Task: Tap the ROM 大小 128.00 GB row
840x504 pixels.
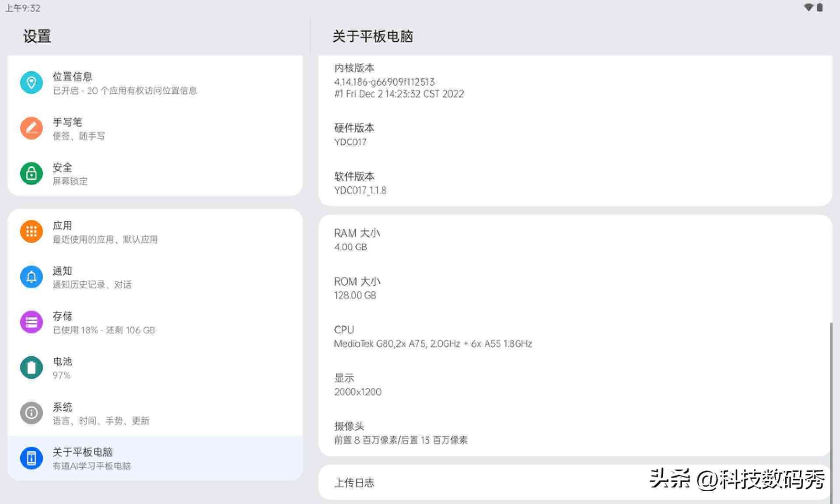Action: pyautogui.click(x=575, y=288)
